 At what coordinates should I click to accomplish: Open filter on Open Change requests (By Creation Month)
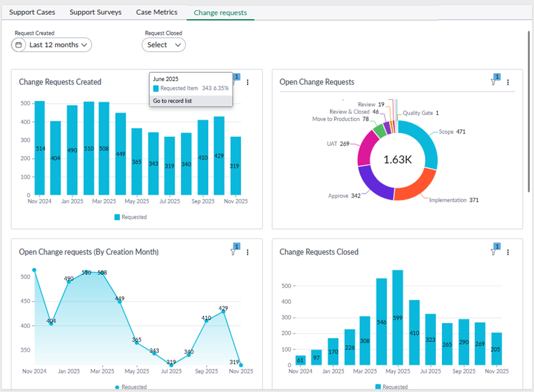(x=233, y=252)
